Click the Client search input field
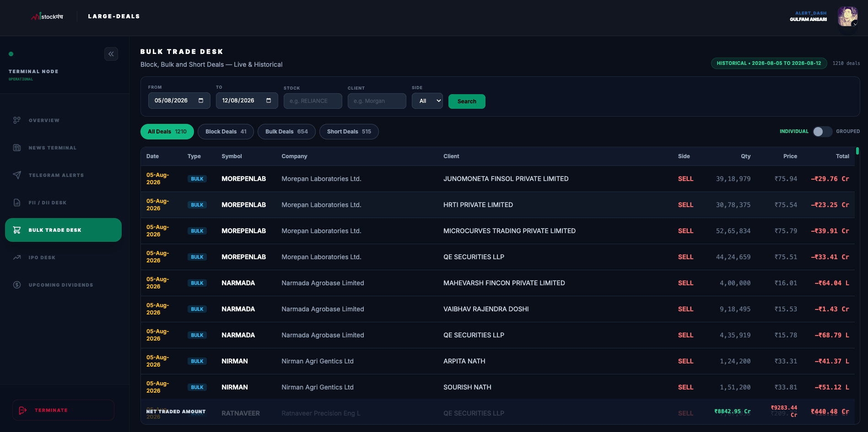 click(377, 101)
